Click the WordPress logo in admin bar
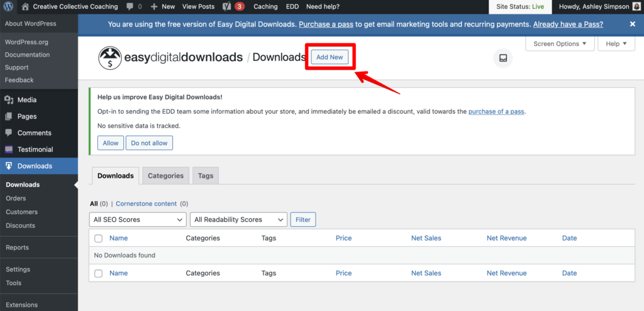 (x=9, y=6)
